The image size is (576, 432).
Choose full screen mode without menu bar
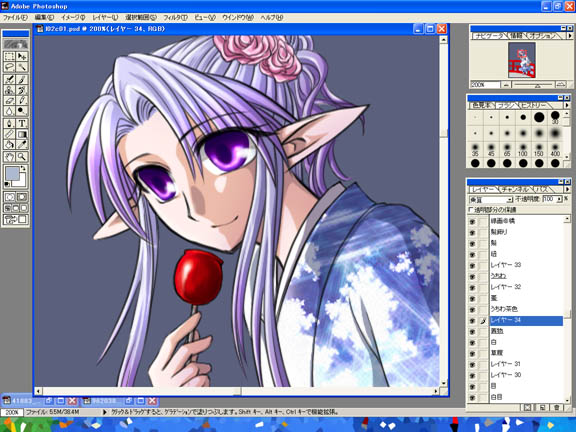[x=23, y=208]
